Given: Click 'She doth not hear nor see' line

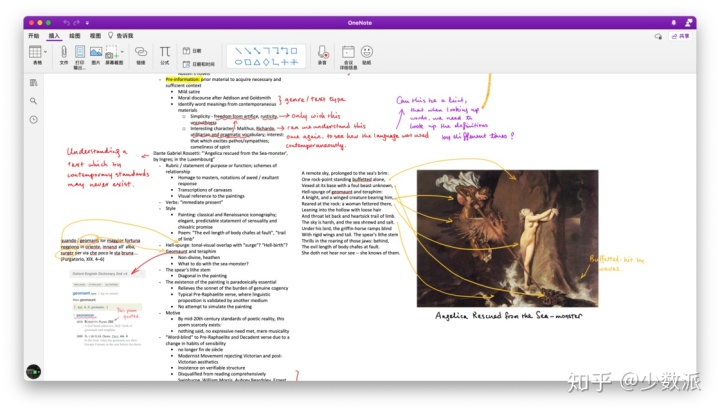Looking at the screenshot, I should click(350, 253).
